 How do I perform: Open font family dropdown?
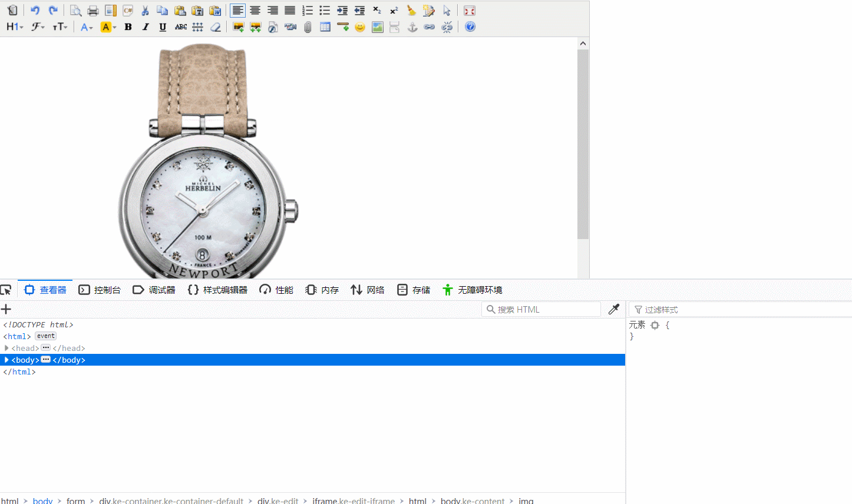(38, 27)
